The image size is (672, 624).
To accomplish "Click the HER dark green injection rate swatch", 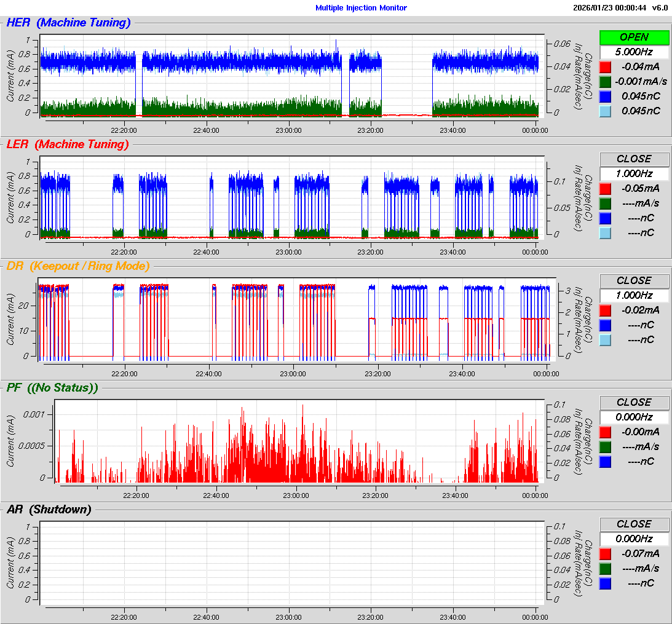I will [x=606, y=82].
